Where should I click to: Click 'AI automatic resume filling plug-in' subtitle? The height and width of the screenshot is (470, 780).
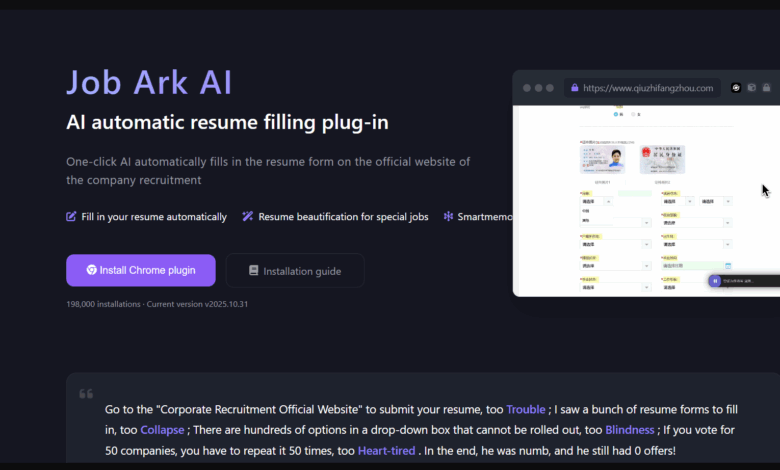(227, 122)
